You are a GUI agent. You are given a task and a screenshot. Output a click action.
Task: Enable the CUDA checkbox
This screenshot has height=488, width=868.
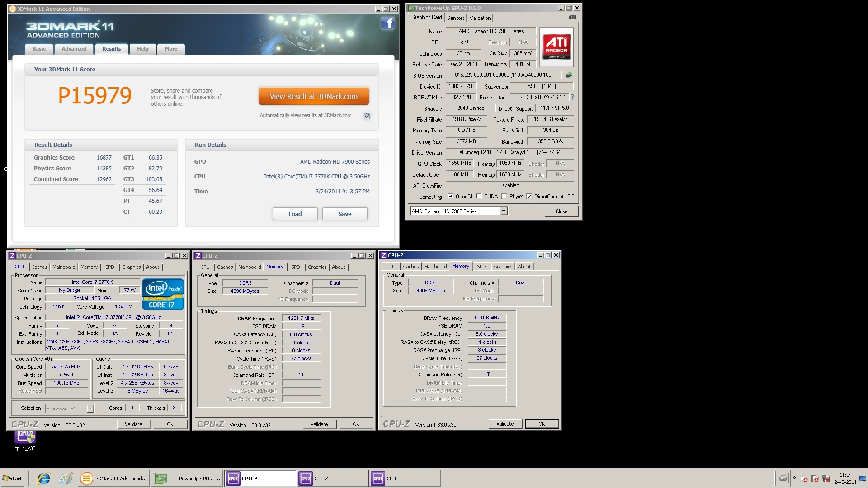tap(479, 197)
